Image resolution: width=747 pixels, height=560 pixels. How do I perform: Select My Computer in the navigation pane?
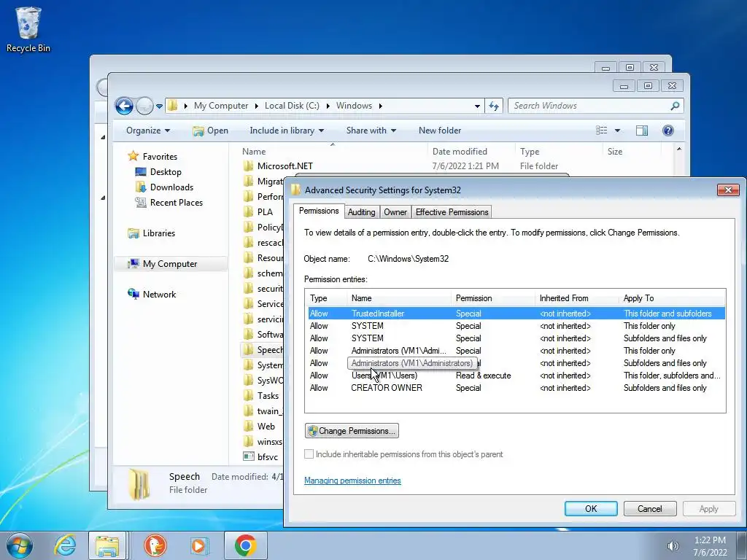point(169,264)
